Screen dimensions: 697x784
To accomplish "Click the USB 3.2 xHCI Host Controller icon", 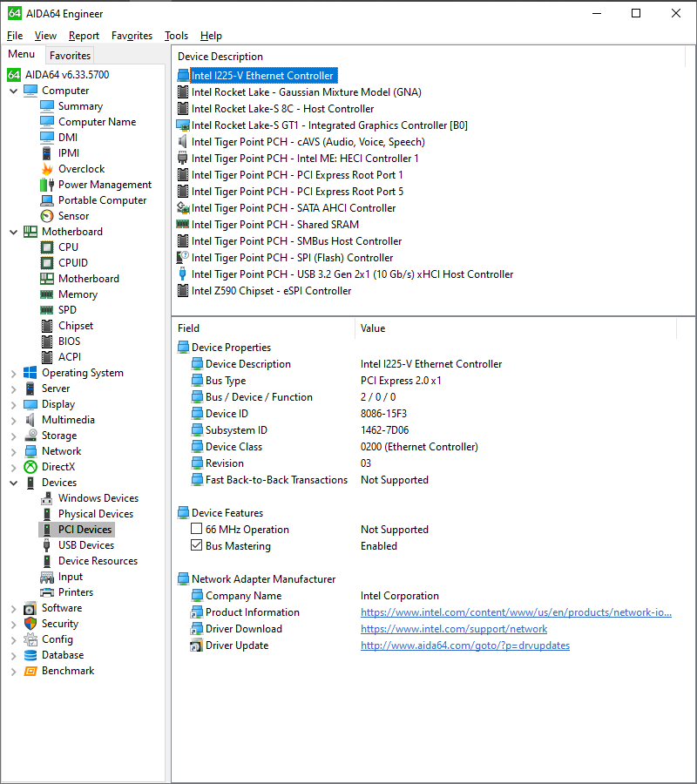I will pyautogui.click(x=183, y=274).
